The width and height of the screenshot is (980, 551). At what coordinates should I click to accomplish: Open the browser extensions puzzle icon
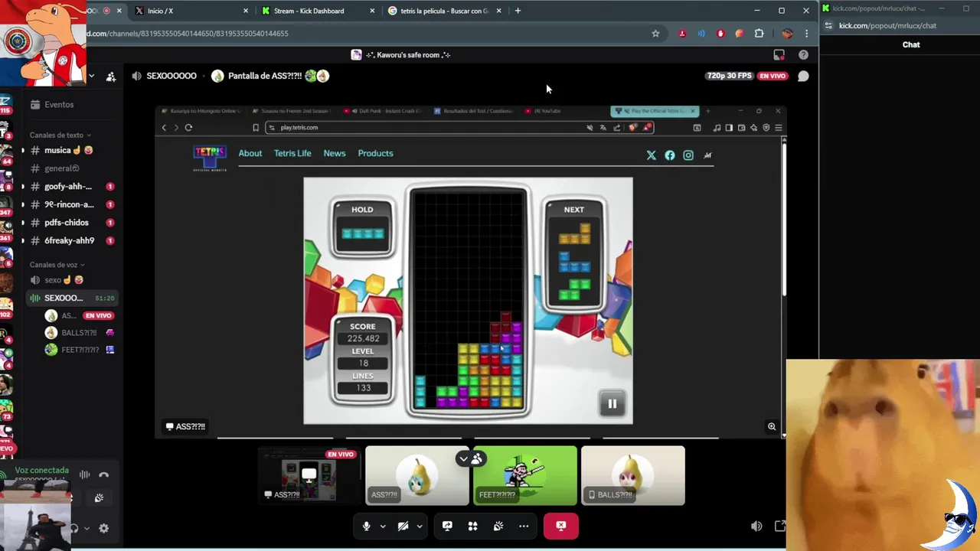point(759,34)
